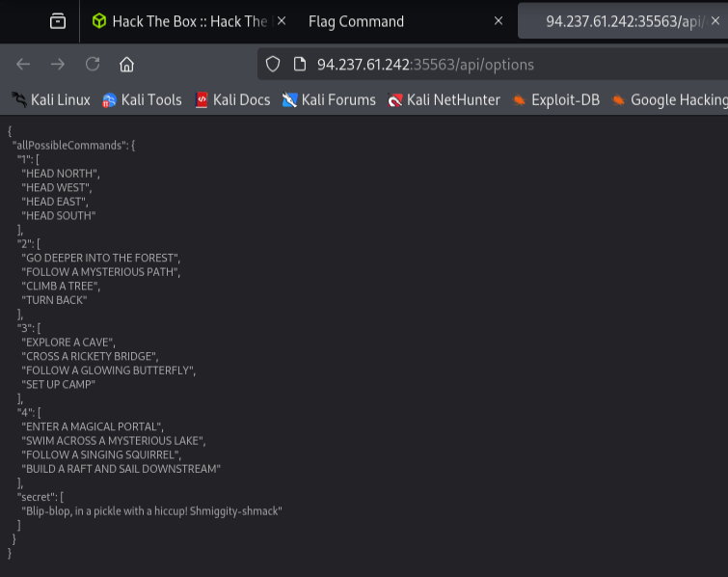Open the Firefox View icon in tab bar
728x577 pixels.
(58, 21)
